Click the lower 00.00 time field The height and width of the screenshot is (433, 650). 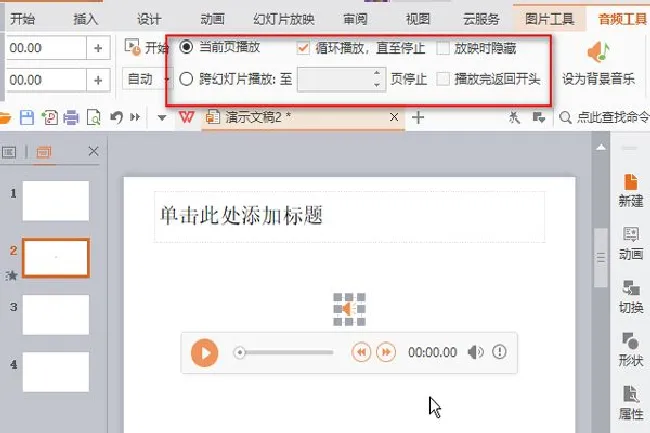click(46, 80)
